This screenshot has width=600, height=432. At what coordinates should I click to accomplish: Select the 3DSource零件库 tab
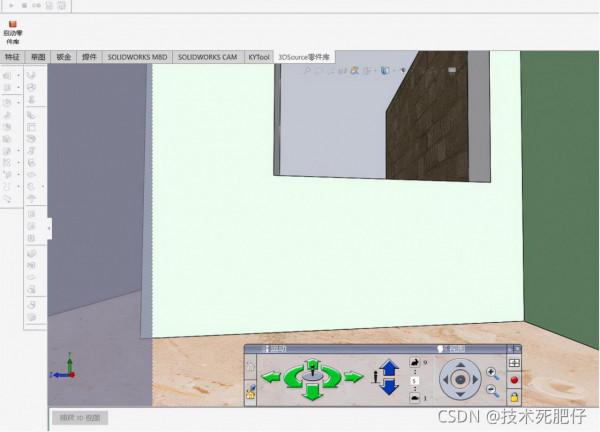pyautogui.click(x=304, y=57)
